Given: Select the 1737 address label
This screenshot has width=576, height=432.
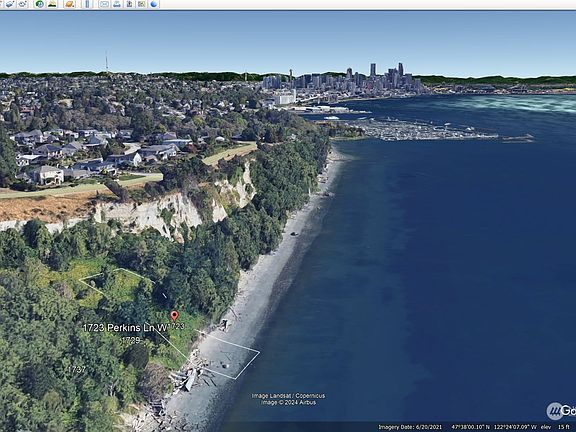Looking at the screenshot, I should point(77,369).
